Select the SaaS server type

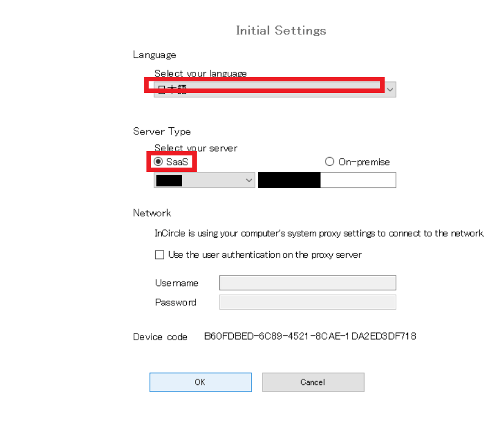point(159,162)
